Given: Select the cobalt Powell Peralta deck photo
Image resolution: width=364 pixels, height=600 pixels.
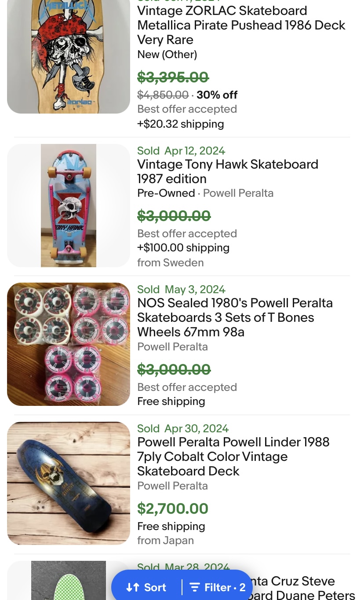Looking at the screenshot, I should coord(69,483).
